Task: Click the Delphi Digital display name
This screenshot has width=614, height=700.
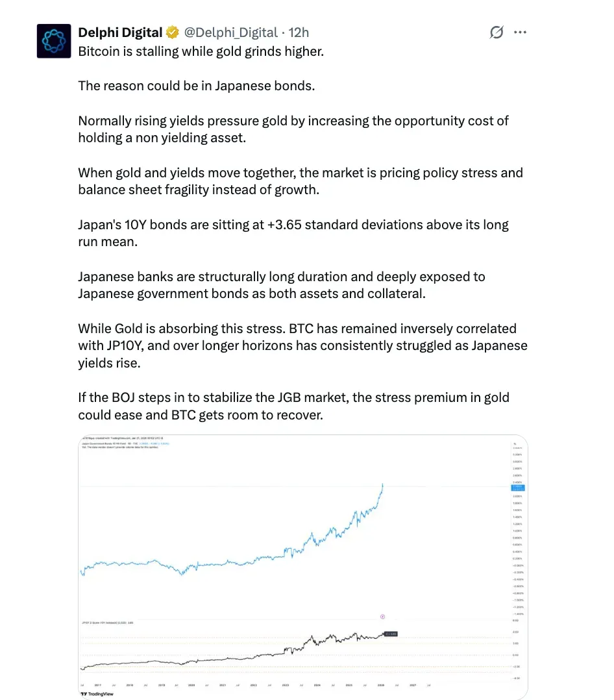Action: (x=120, y=32)
